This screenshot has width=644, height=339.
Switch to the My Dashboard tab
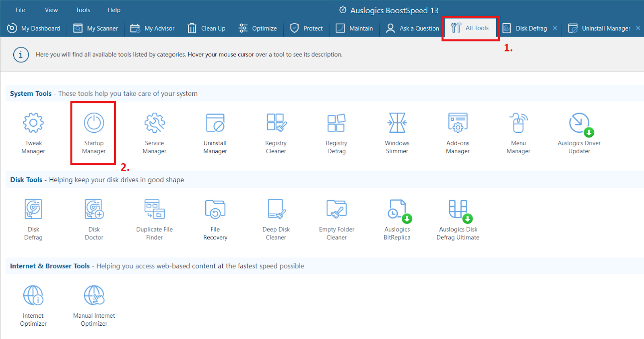pyautogui.click(x=34, y=28)
